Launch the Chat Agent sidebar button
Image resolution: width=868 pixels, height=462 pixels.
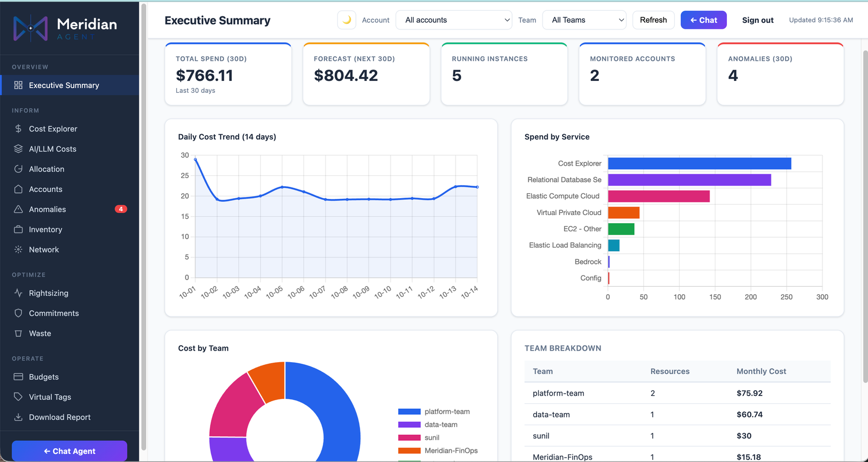[x=69, y=451]
